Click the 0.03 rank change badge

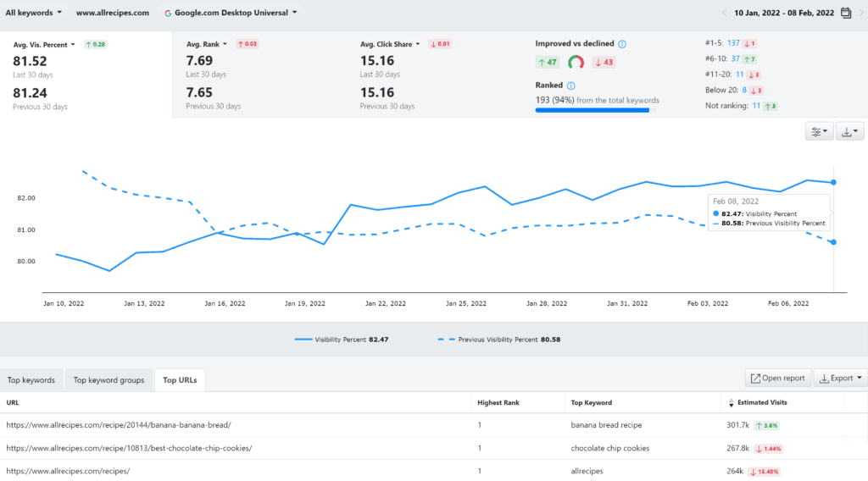pyautogui.click(x=247, y=44)
